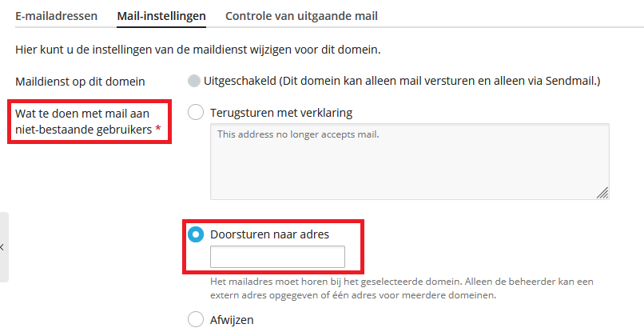Click the 'Maildienst op dit domein' label
This screenshot has width=644, height=336.
coord(80,82)
